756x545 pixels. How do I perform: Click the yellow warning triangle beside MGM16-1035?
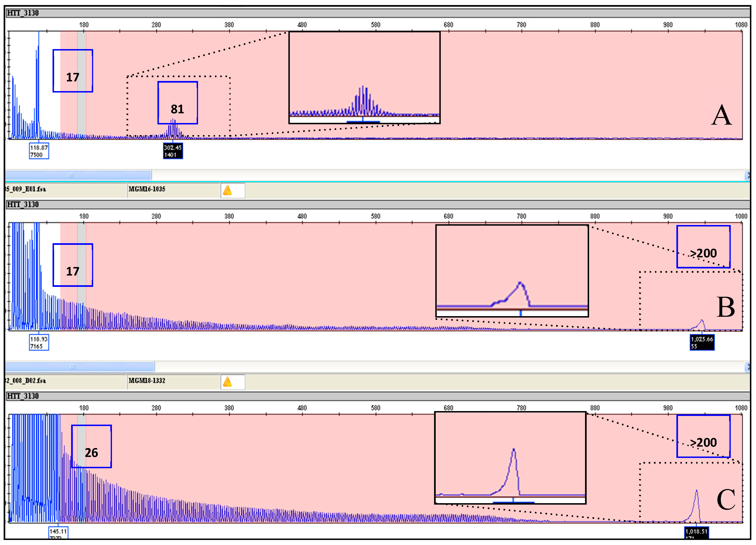(227, 190)
